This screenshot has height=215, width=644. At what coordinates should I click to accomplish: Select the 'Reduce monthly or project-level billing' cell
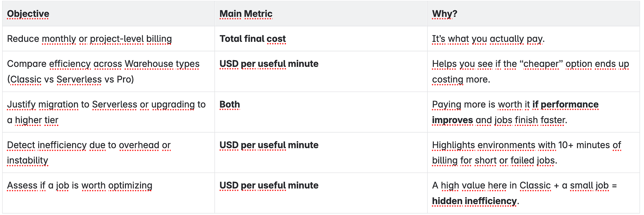pyautogui.click(x=109, y=39)
